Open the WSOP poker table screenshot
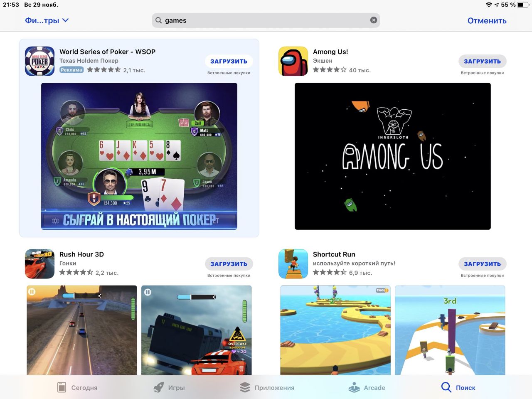The image size is (532, 399). [139, 156]
